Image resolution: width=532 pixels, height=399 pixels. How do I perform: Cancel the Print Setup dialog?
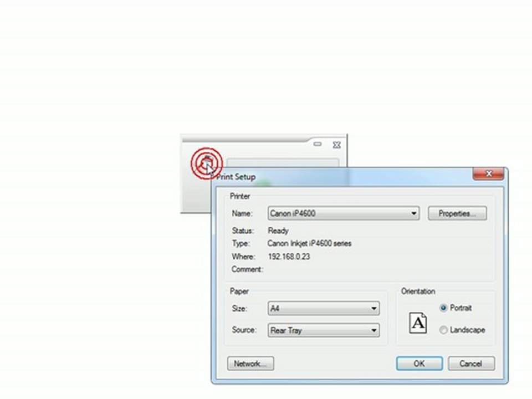471,364
